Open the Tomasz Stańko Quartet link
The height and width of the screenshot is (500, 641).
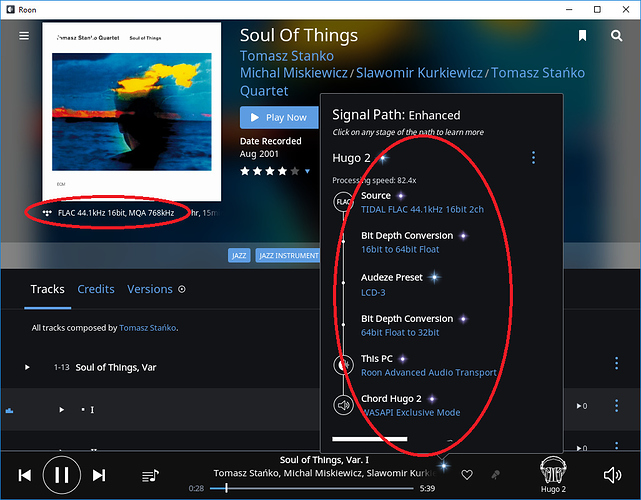tap(412, 82)
